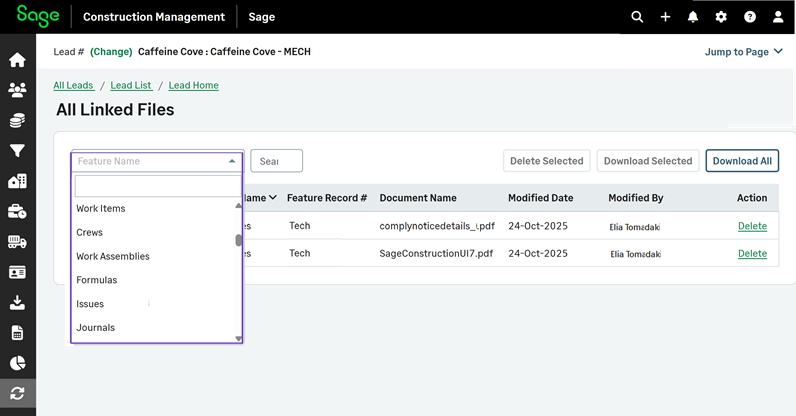The width and height of the screenshot is (796, 416).
Task: Click the calculator icon in sidebar
Action: (17, 333)
